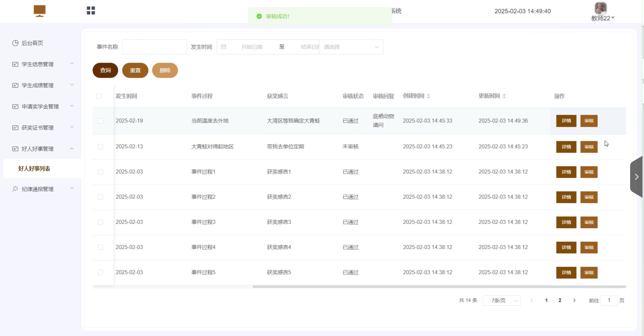Check the row dated 2025-02-19
This screenshot has width=644, height=336.
(x=100, y=121)
